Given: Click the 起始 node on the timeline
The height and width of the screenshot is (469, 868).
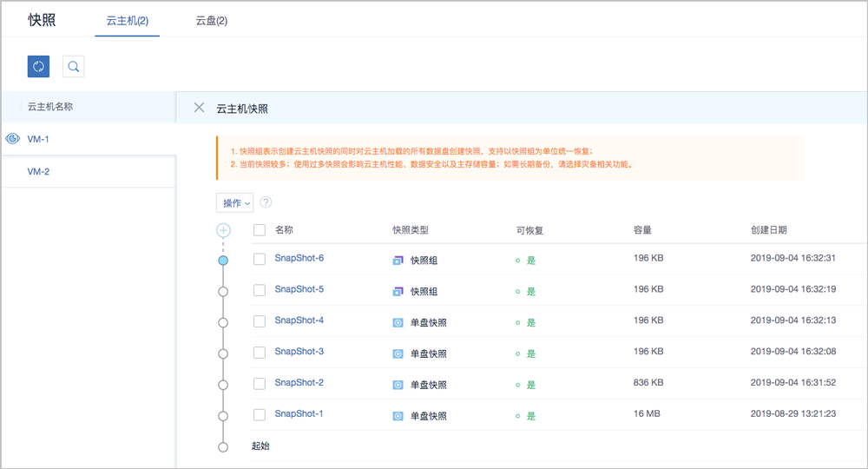Looking at the screenshot, I should click(223, 446).
